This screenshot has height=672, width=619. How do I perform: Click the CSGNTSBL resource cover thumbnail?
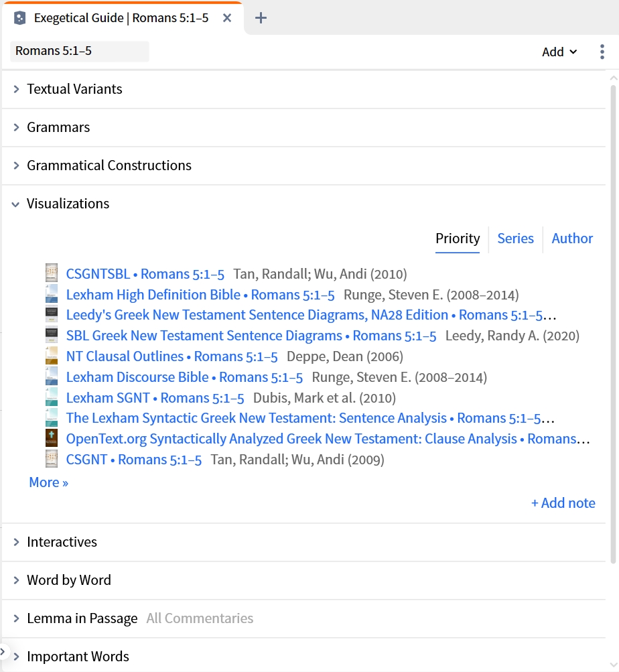tap(52, 273)
